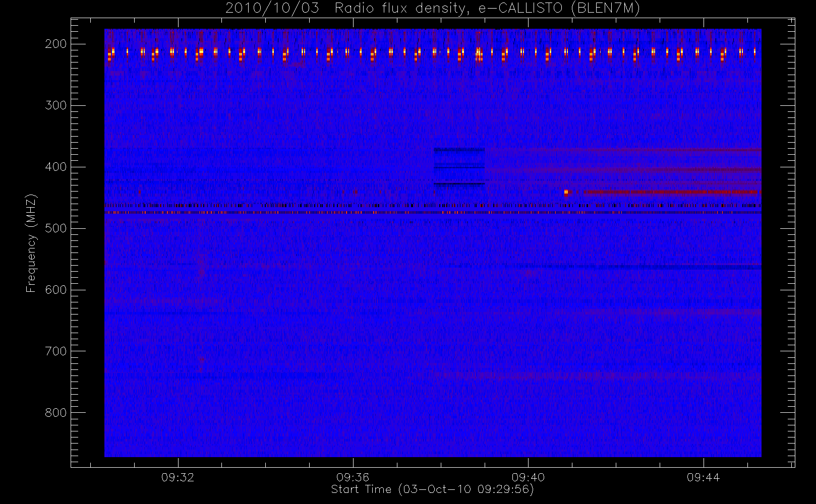The width and height of the screenshot is (816, 504).
Task: Click the 800 frequency tick label
Action: point(56,413)
